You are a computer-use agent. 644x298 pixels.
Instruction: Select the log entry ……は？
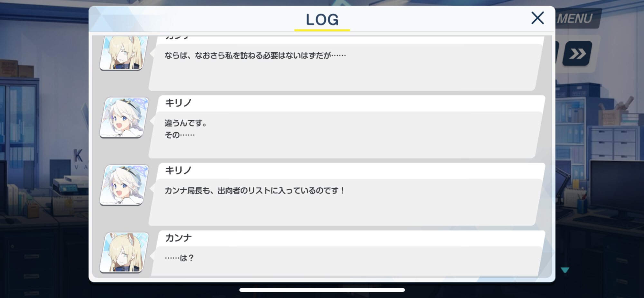[x=346, y=253]
